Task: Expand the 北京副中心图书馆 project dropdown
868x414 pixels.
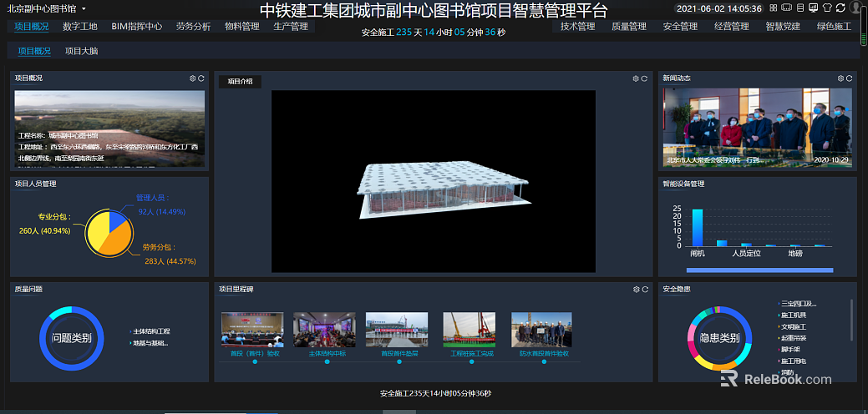Action: 46,8
